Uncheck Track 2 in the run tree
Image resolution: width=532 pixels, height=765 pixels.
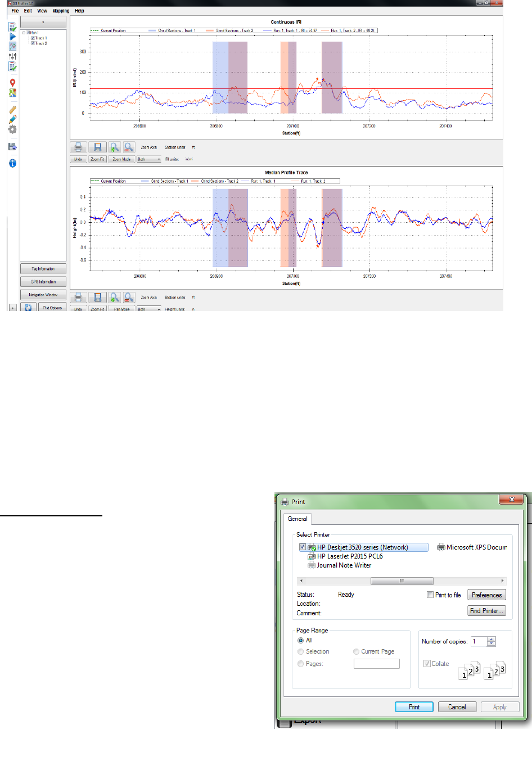tap(33, 43)
